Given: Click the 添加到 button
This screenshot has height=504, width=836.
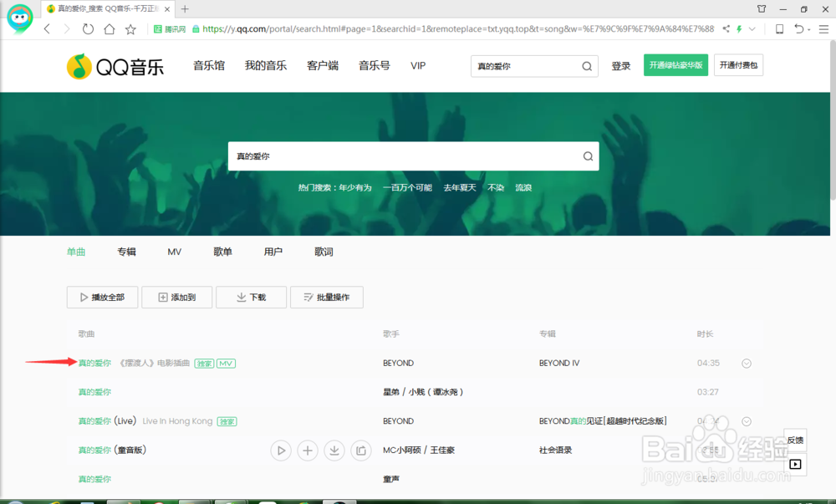Looking at the screenshot, I should [x=177, y=298].
